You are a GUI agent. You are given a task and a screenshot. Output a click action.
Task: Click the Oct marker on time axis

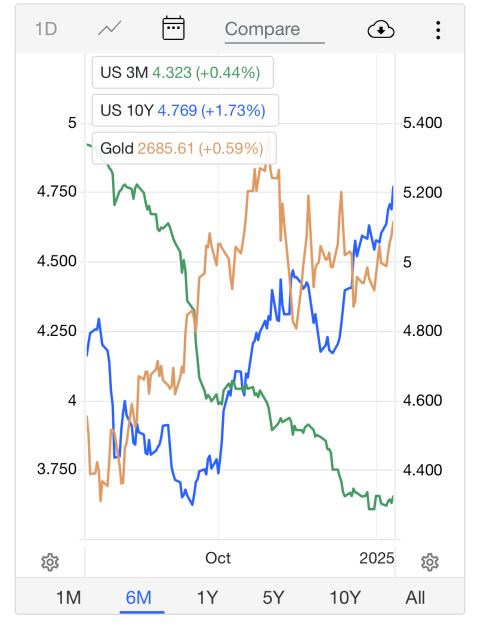(x=218, y=558)
